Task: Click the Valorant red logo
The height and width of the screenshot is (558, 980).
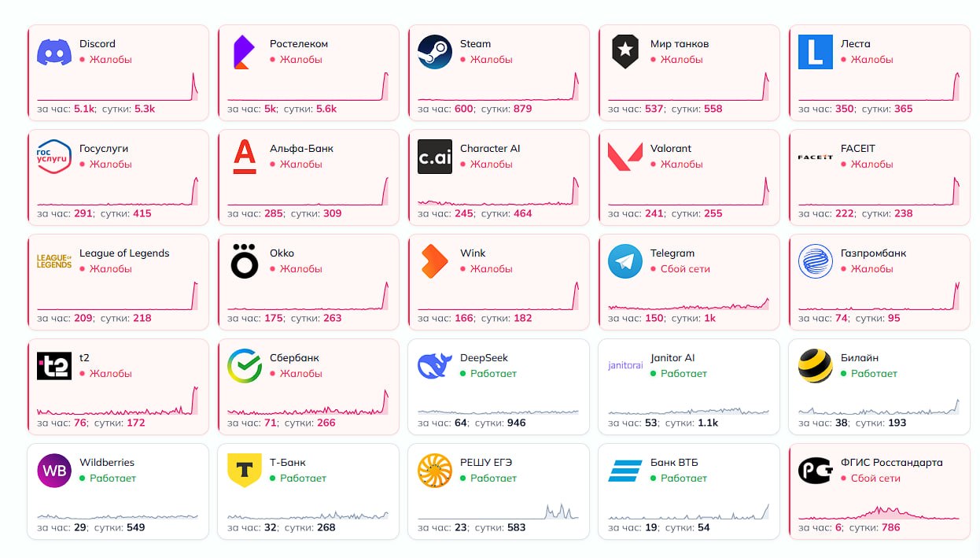Action: (625, 157)
